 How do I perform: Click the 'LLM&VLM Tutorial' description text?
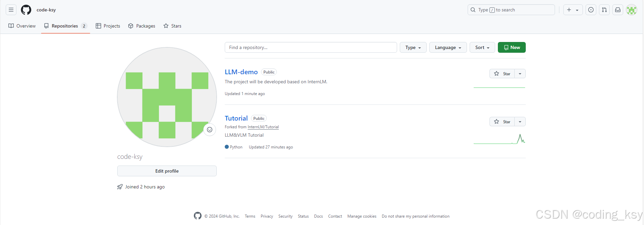coord(244,135)
